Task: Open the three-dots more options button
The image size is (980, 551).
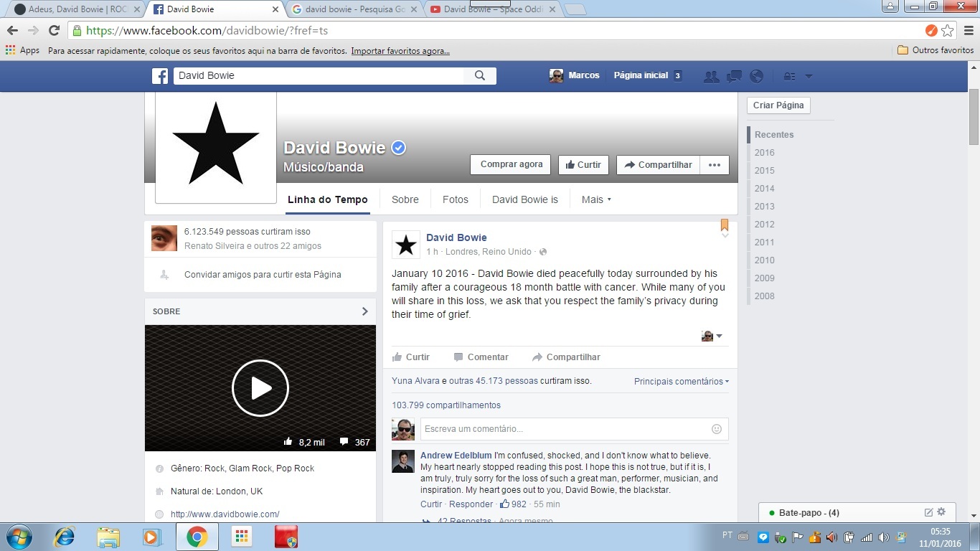Action: click(x=714, y=165)
